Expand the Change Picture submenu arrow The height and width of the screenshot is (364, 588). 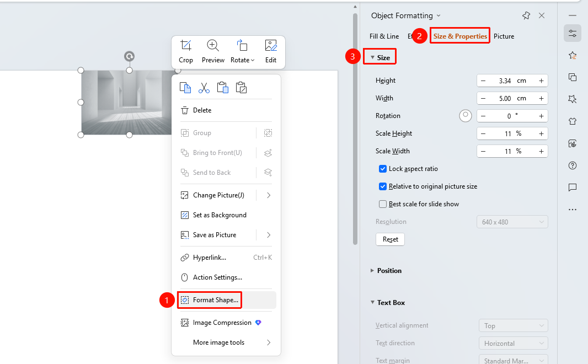[269, 195]
